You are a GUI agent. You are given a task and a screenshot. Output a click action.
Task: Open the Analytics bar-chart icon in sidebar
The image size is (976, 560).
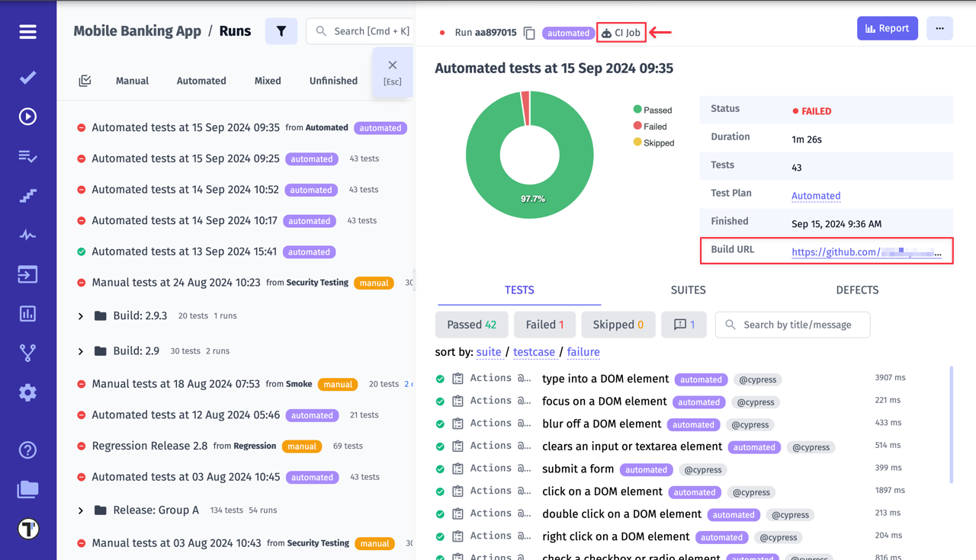click(27, 313)
